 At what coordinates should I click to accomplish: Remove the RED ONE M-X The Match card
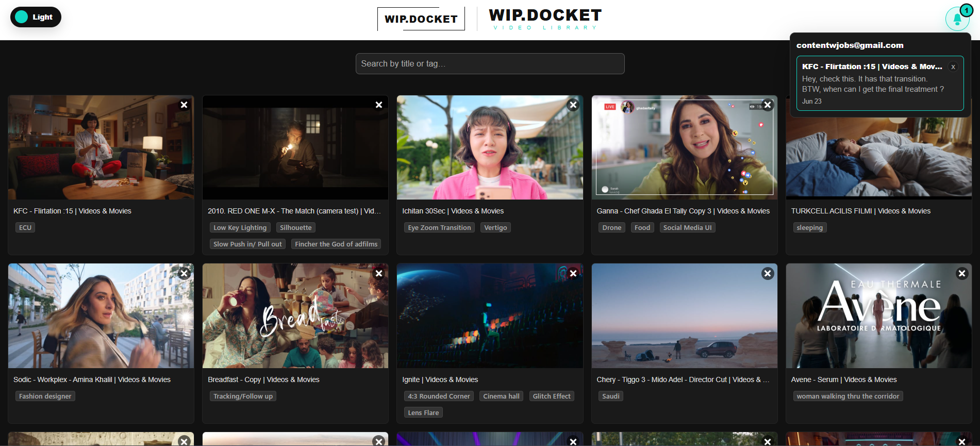point(379,105)
